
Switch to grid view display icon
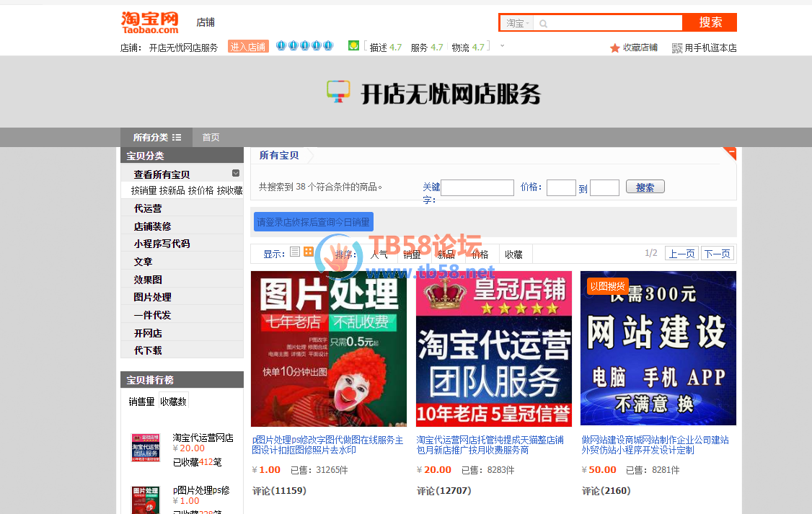309,252
